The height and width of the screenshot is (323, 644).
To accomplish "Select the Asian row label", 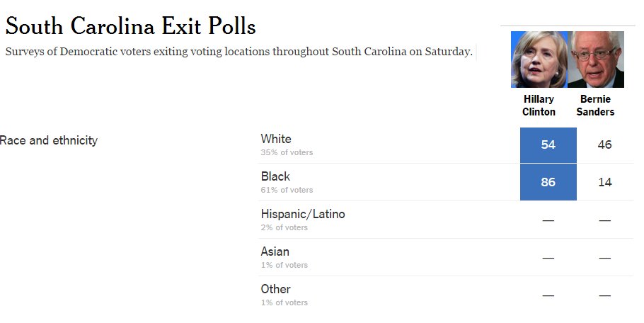I will point(275,251).
